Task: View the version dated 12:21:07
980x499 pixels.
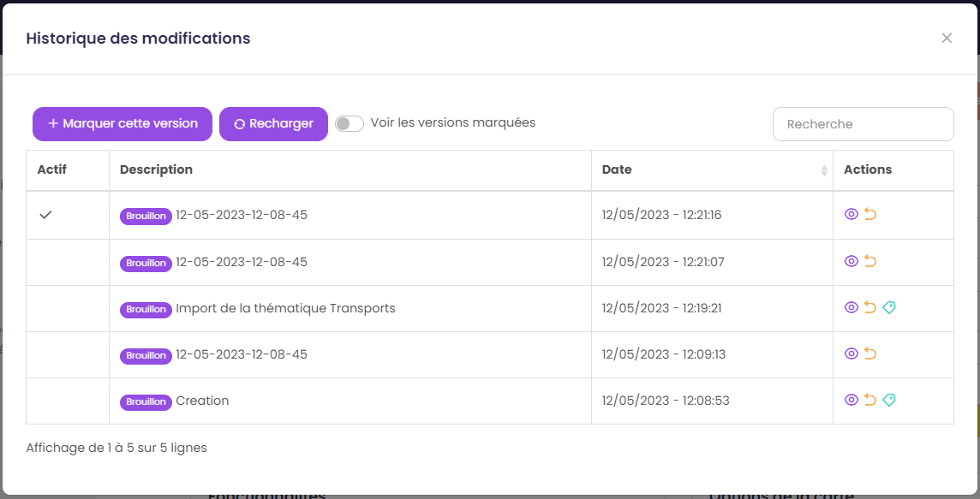Action: tap(851, 261)
